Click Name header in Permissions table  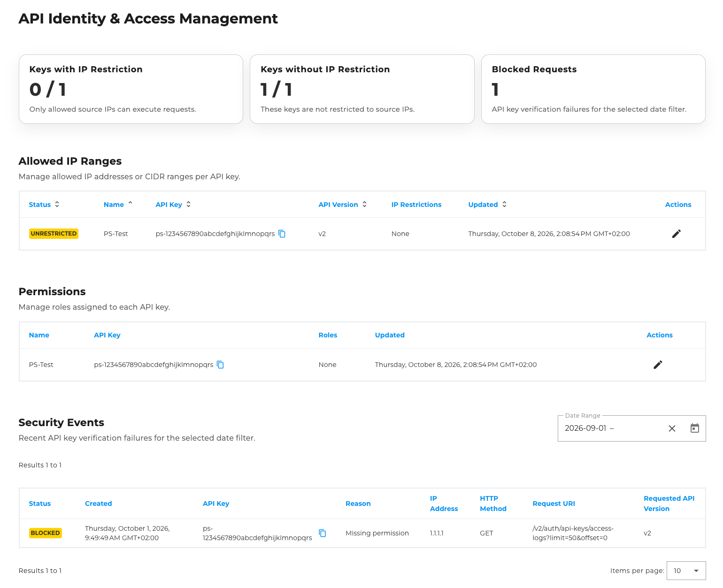coord(39,335)
